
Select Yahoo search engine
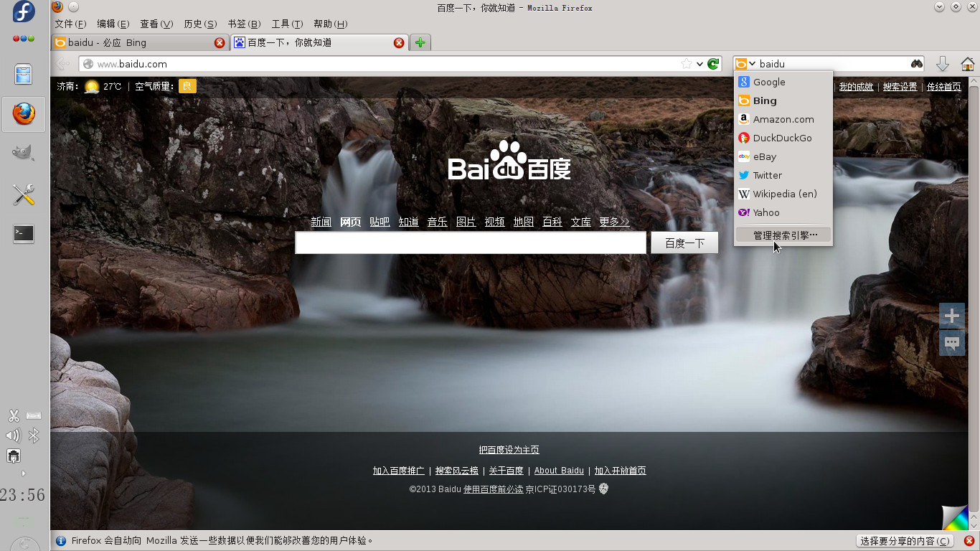pos(783,213)
